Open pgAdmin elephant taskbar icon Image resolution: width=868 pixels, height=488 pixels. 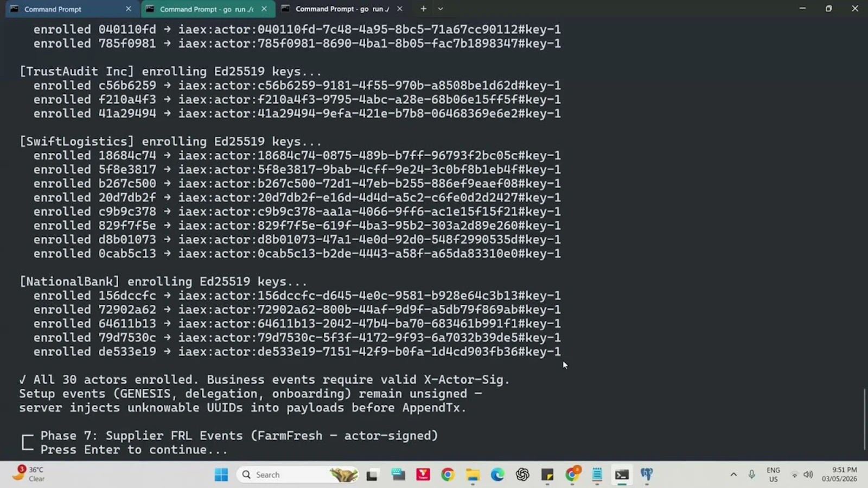tap(647, 475)
